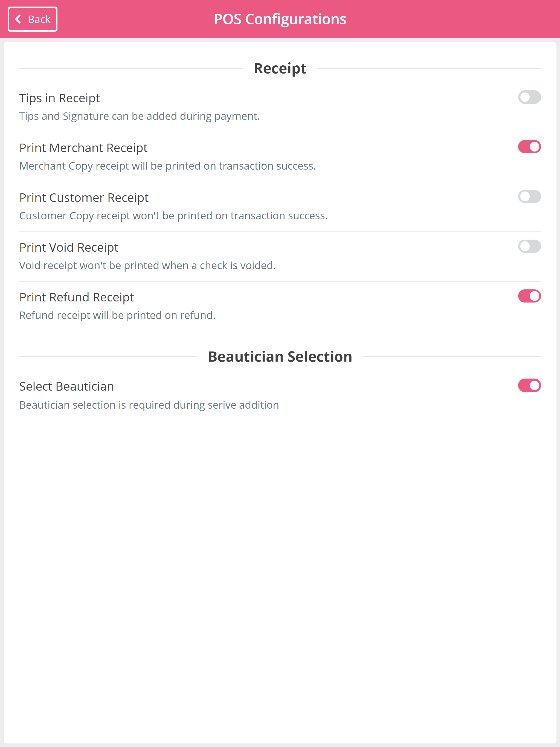560x747 pixels.
Task: Switch off Select Beautician toggle
Action: (529, 385)
